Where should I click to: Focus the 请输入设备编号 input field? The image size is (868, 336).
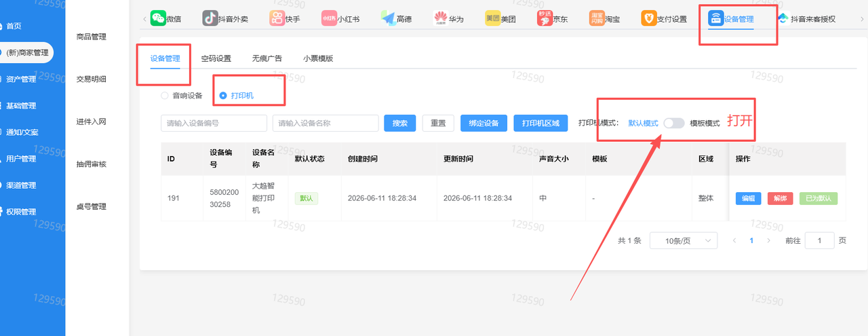coord(214,123)
